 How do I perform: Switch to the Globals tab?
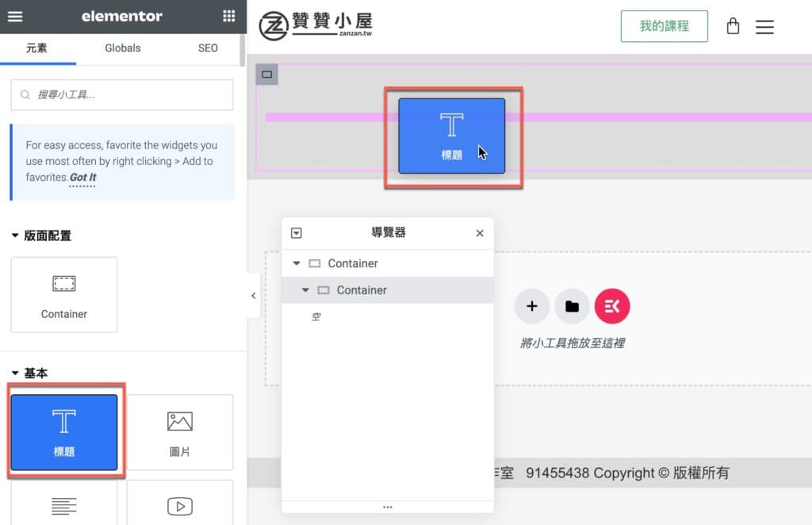click(123, 48)
